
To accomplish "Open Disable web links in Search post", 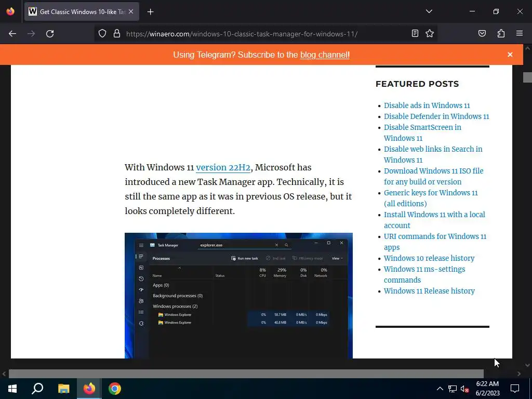I will (x=433, y=154).
